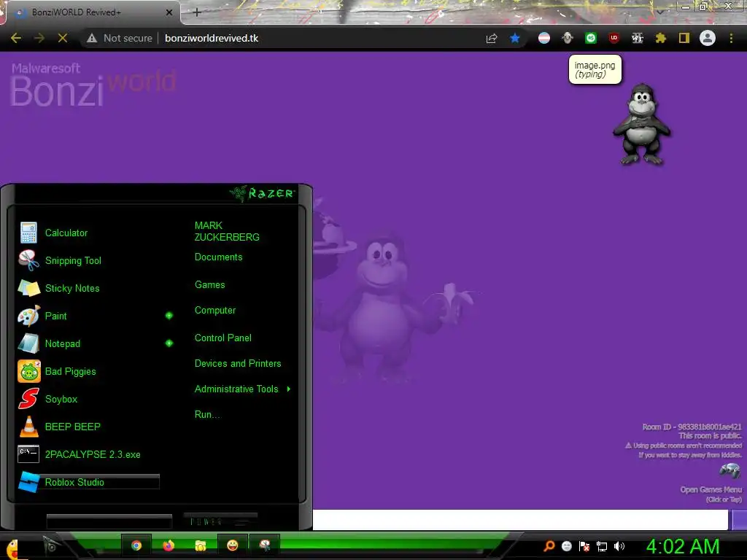Click the smiley face taskbar icon
747x560 pixels.
[233, 545]
